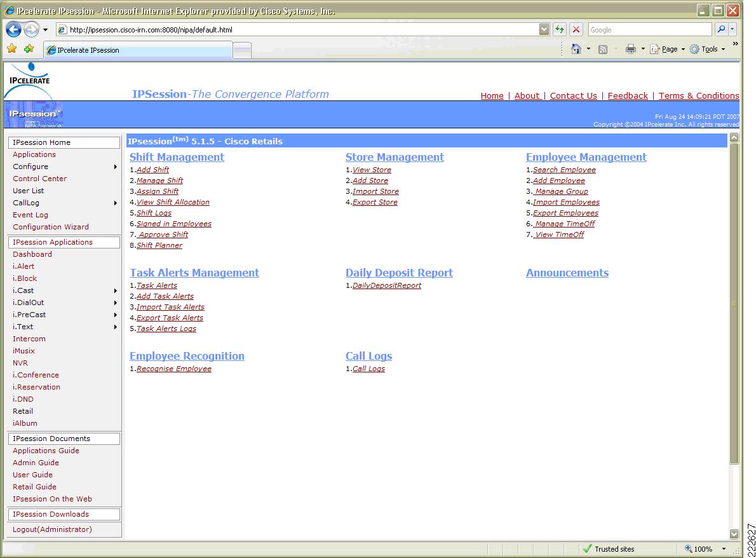Open Control Center in the sidebar

[x=39, y=179]
